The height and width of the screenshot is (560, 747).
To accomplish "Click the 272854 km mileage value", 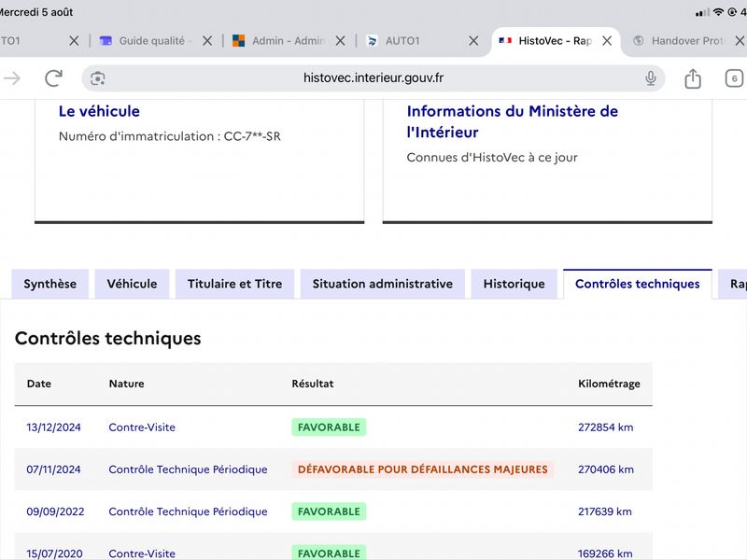I will [605, 427].
